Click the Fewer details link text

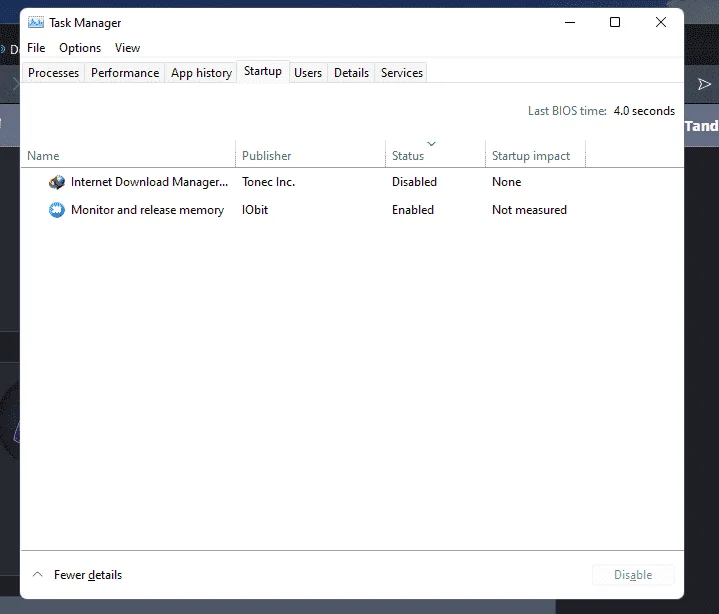[x=88, y=575]
